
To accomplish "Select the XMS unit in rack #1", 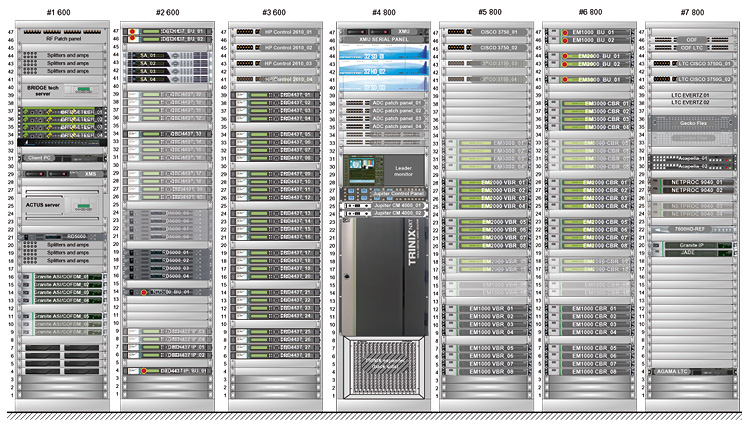I will 63,174.
